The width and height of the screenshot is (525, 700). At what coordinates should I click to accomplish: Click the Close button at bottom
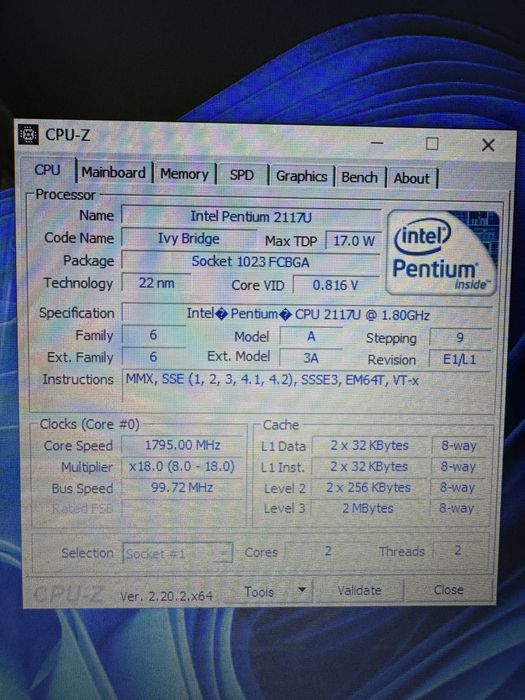(448, 590)
